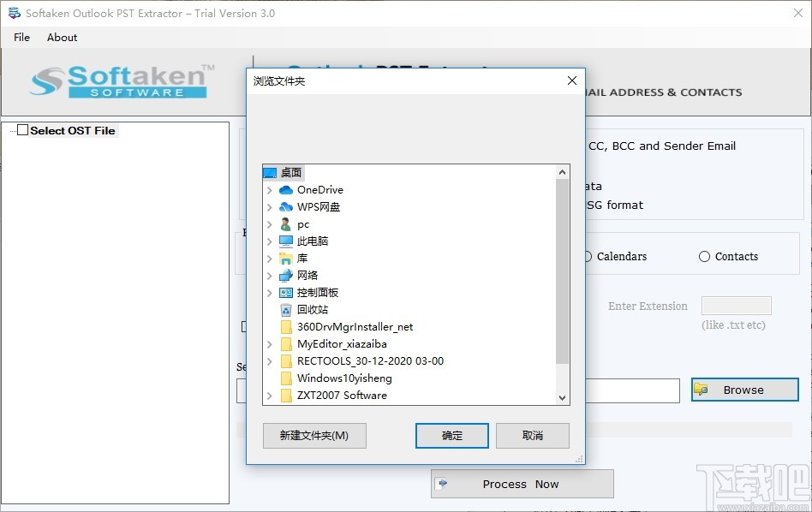Check the Select OST File checkbox

[x=22, y=129]
